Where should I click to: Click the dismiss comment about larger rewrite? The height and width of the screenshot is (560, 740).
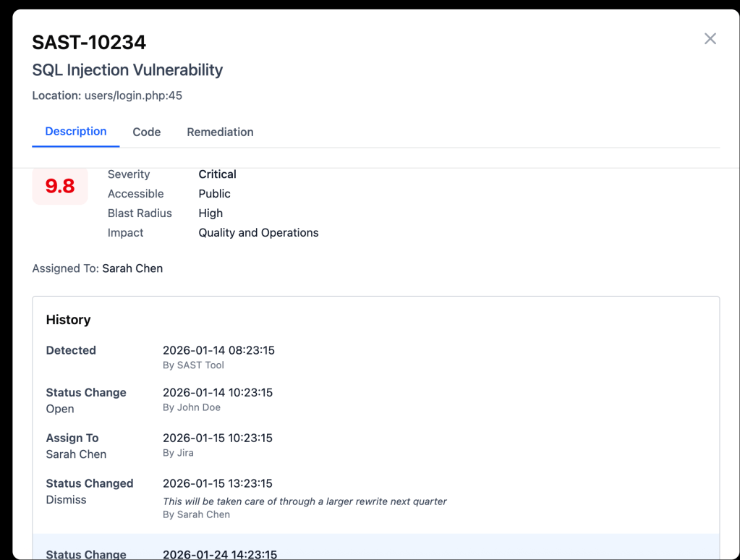305,501
